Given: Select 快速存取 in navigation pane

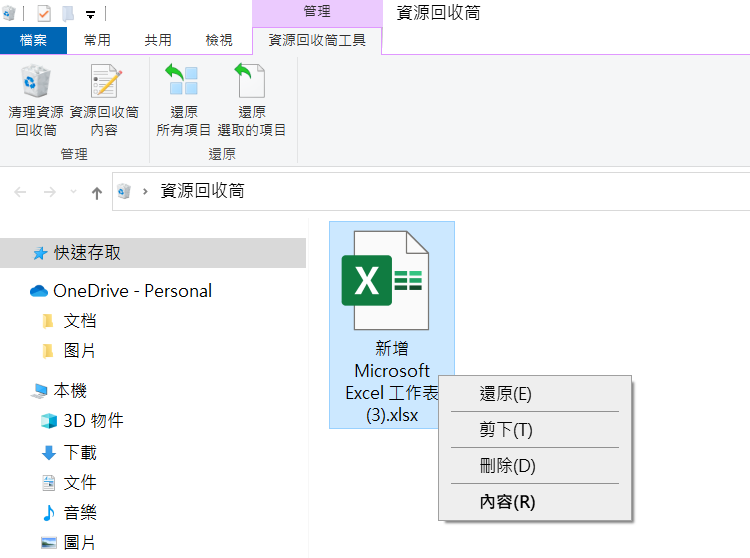Looking at the screenshot, I should pos(153,253).
